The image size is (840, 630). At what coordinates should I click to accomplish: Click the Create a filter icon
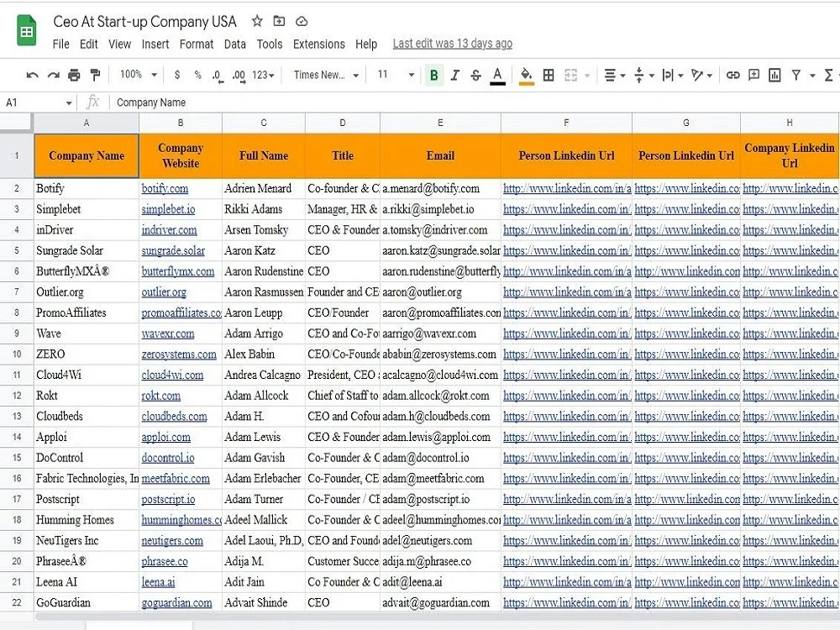pos(796,75)
